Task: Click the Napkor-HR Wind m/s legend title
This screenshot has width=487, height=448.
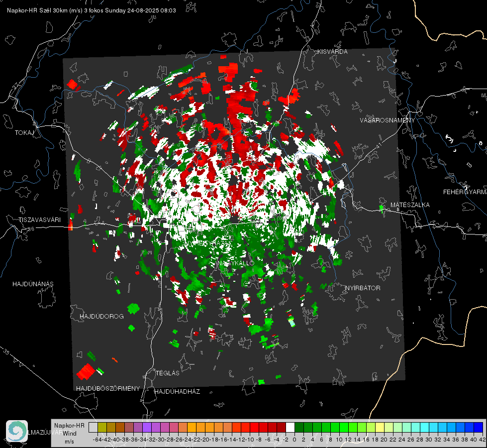Action: (x=69, y=434)
